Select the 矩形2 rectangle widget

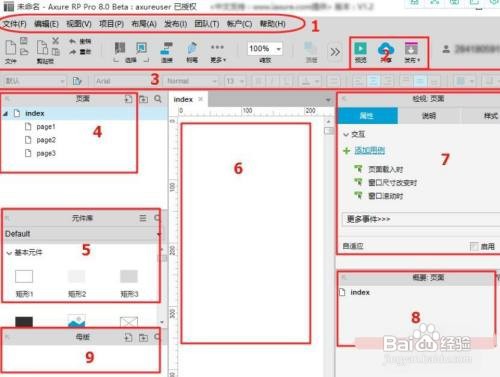pyautogui.click(x=76, y=276)
